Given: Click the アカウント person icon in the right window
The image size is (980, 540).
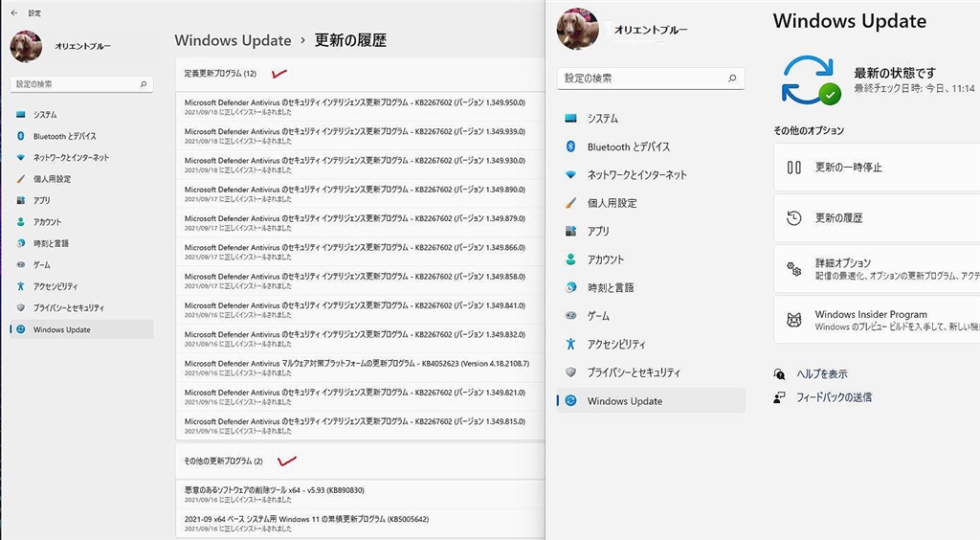Looking at the screenshot, I should 570,259.
